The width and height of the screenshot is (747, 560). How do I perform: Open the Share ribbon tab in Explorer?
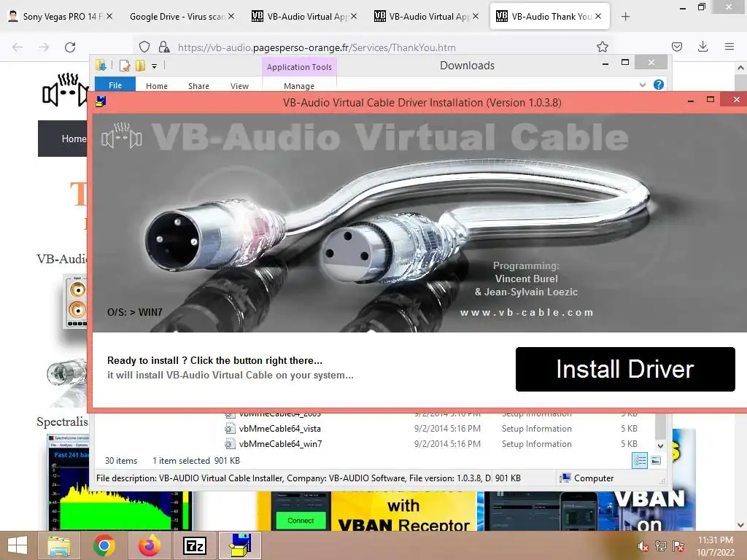[x=198, y=86]
